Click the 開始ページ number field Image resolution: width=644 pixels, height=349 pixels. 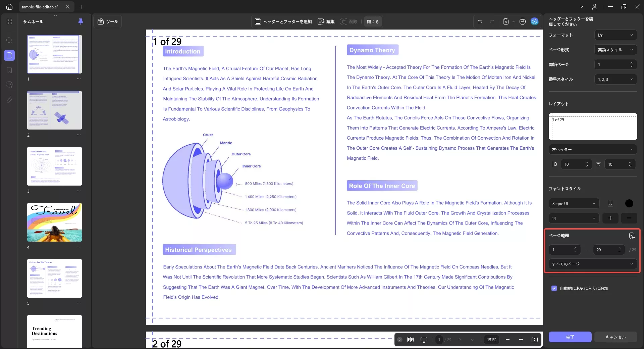coord(615,64)
